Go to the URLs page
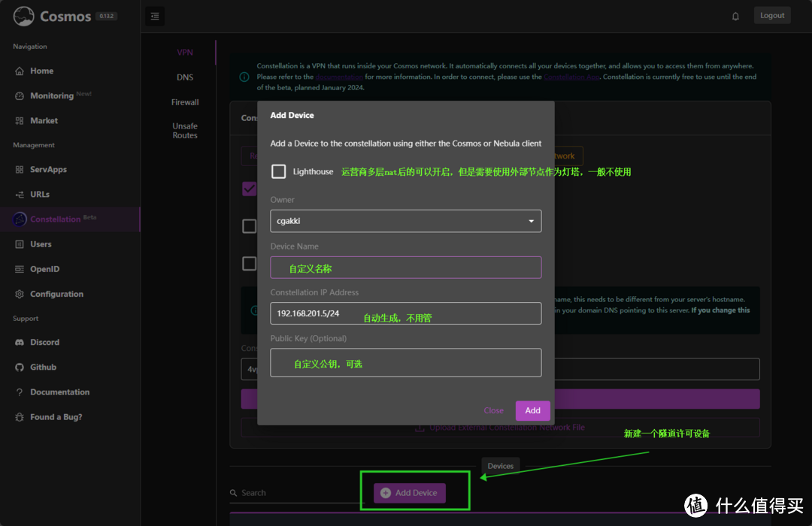This screenshot has height=526, width=812. [70, 194]
